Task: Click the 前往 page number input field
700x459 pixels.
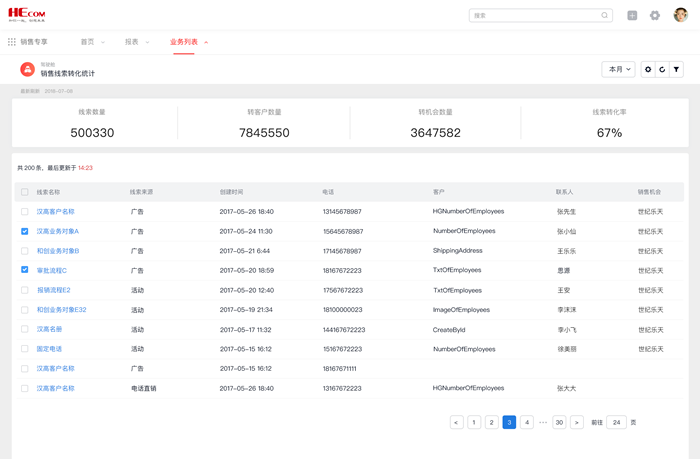Action: (616, 423)
